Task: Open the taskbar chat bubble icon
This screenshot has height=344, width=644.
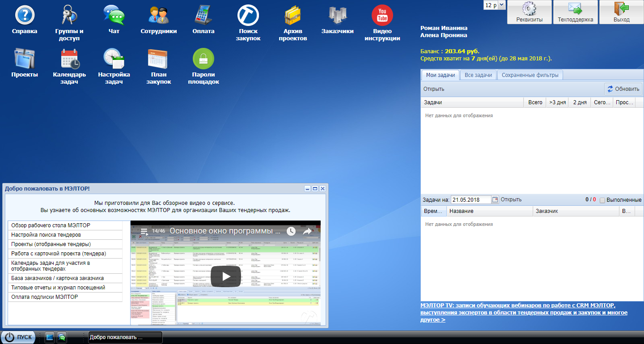Action: pyautogui.click(x=62, y=337)
